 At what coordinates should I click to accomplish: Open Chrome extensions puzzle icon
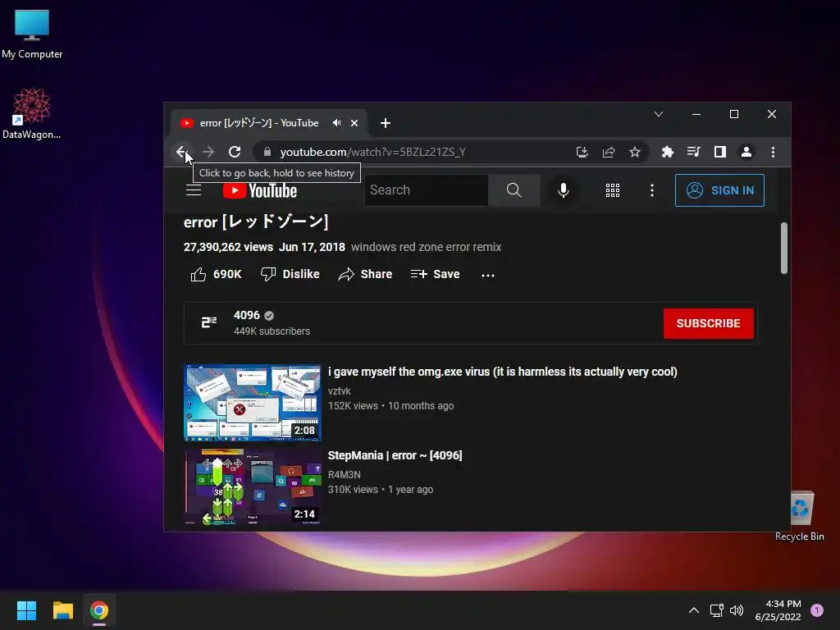668,152
